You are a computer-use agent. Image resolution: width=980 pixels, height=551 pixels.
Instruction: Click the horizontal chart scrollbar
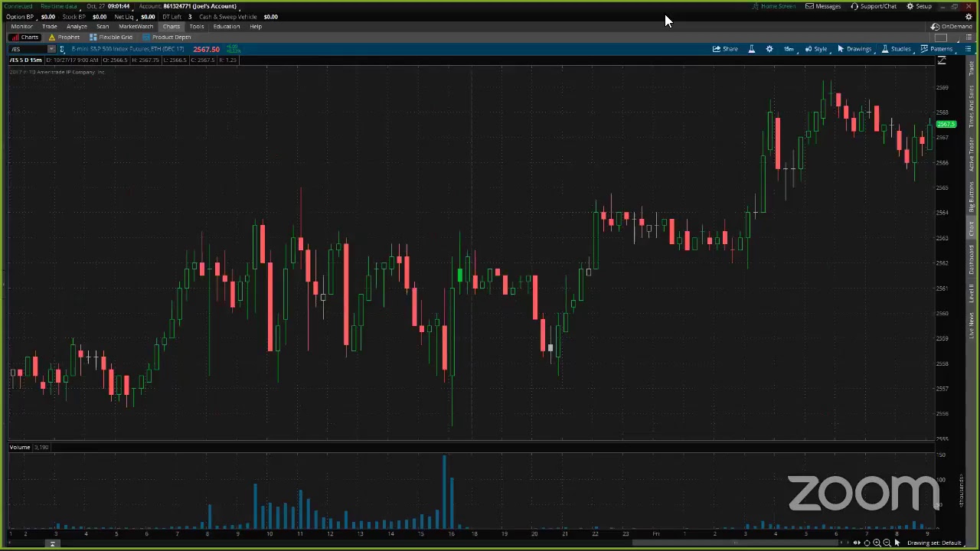coord(735,543)
